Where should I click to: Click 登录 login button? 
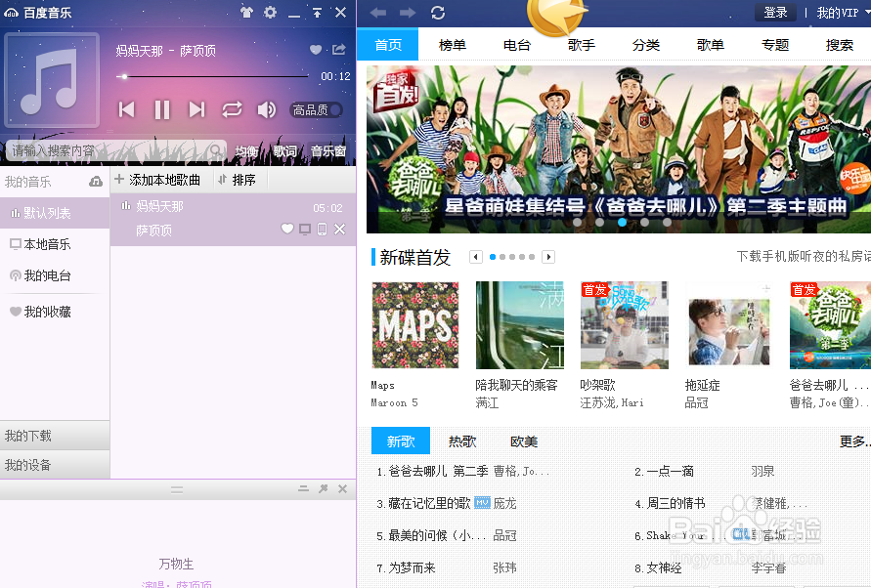pyautogui.click(x=775, y=13)
